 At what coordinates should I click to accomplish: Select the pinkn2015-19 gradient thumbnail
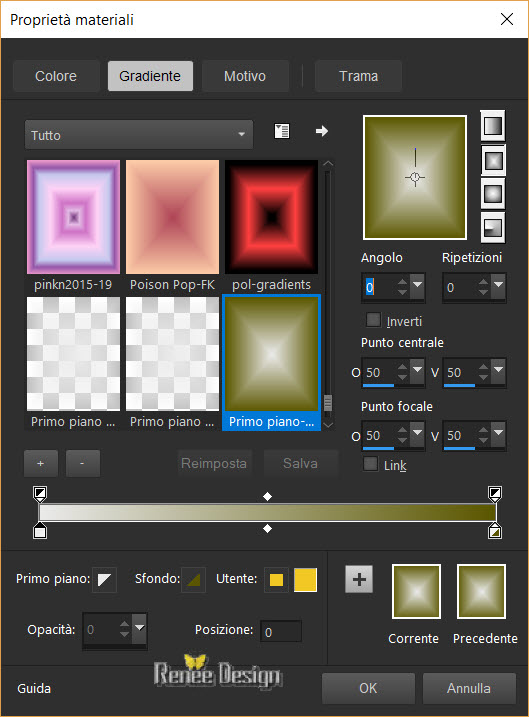[73, 217]
